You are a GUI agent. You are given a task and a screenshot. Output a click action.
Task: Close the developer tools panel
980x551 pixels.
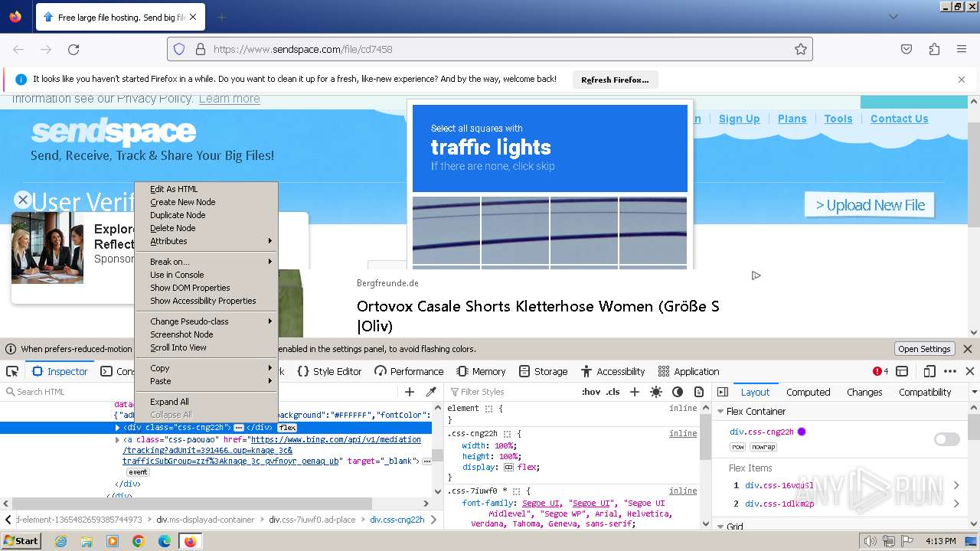(969, 371)
